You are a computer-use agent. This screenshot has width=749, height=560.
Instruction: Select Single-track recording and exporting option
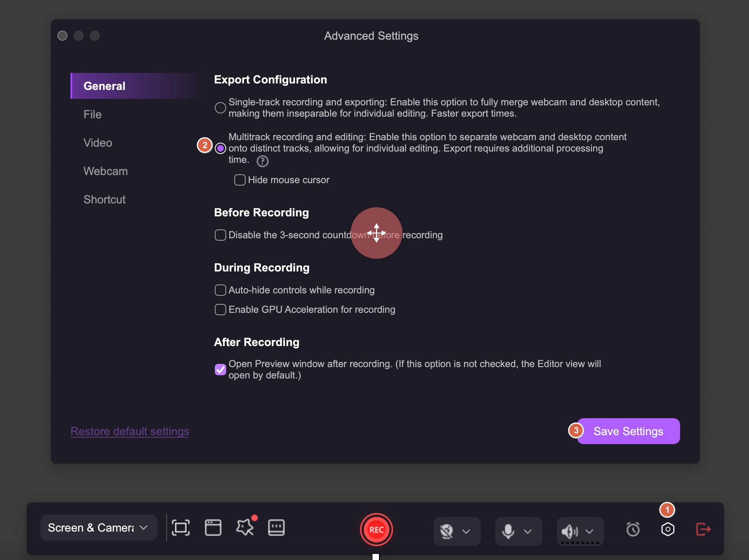220,108
